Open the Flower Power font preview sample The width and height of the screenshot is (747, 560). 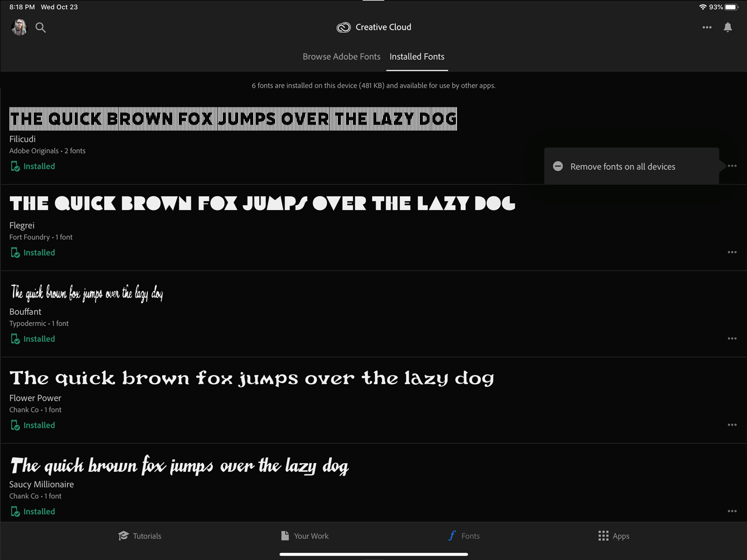click(x=252, y=378)
